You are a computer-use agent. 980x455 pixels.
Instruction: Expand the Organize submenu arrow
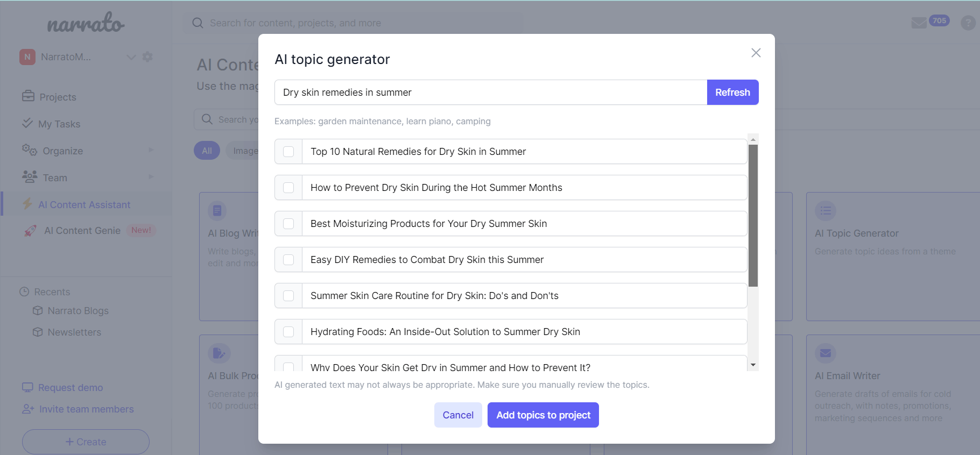pos(151,150)
